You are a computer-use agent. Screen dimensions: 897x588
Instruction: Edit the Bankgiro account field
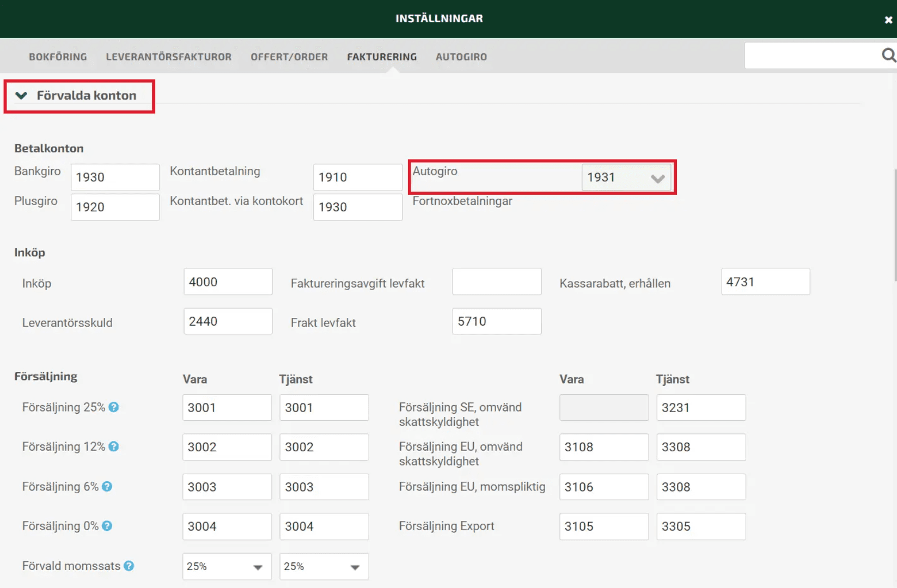click(115, 177)
